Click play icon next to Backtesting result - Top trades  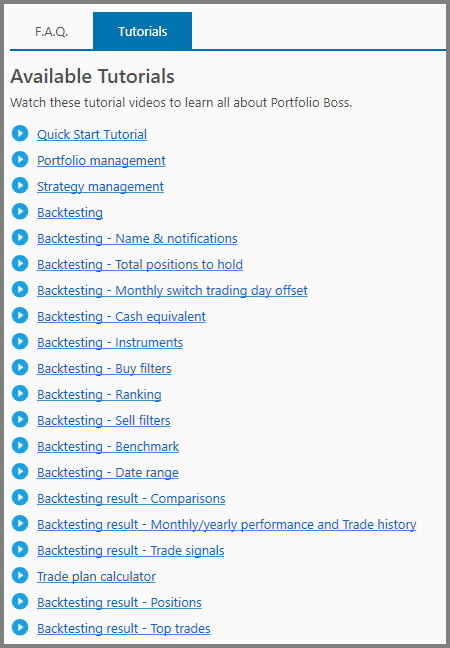(20, 627)
